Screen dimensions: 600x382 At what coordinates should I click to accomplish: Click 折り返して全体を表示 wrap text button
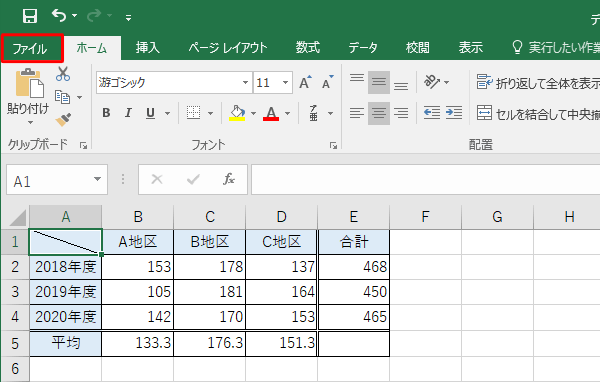pyautogui.click(x=538, y=82)
